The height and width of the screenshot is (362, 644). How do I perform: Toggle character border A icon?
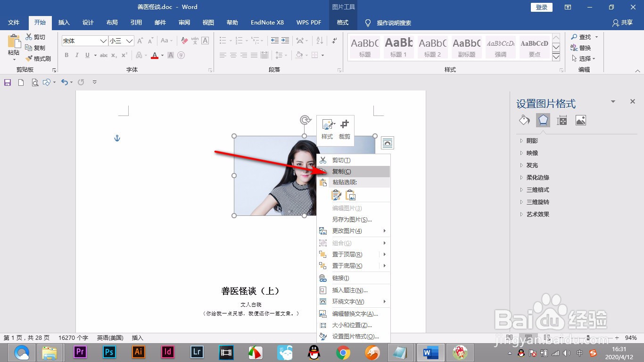click(205, 41)
